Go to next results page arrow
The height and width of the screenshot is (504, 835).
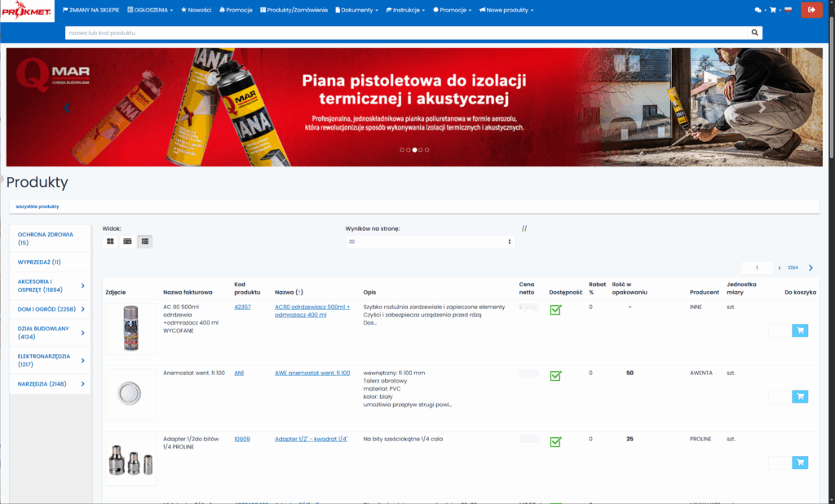coord(811,267)
